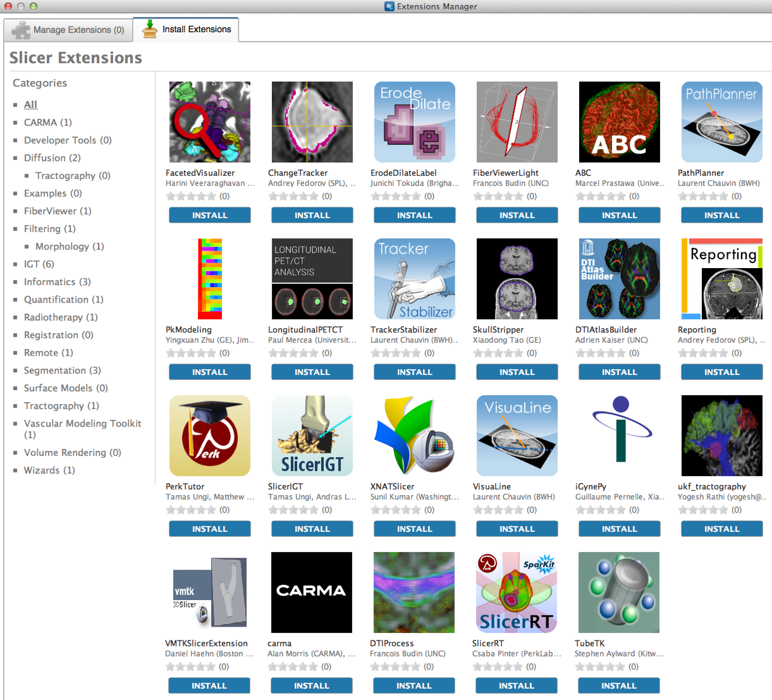Image resolution: width=772 pixels, height=700 pixels.
Task: Filter by IGT category
Action: (x=39, y=264)
